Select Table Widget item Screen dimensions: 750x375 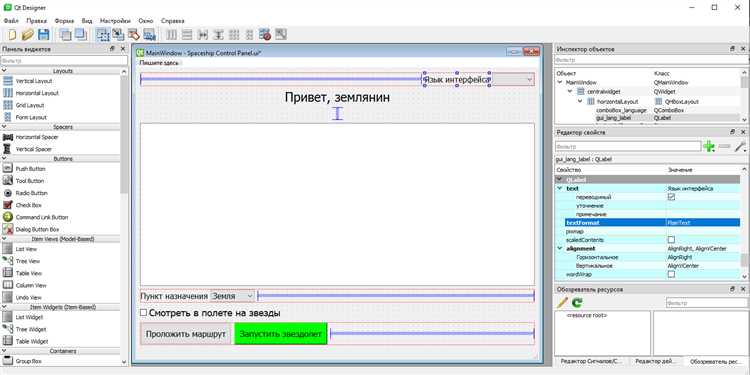tap(26, 342)
